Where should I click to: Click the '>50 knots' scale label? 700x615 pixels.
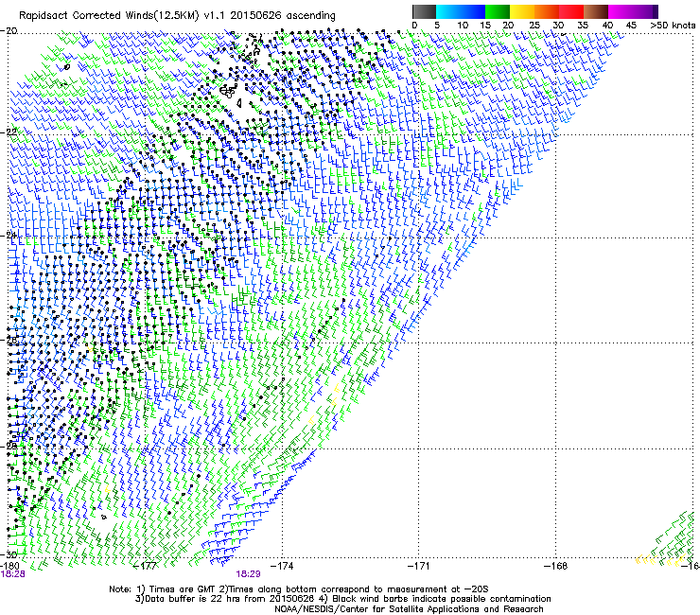[x=673, y=26]
